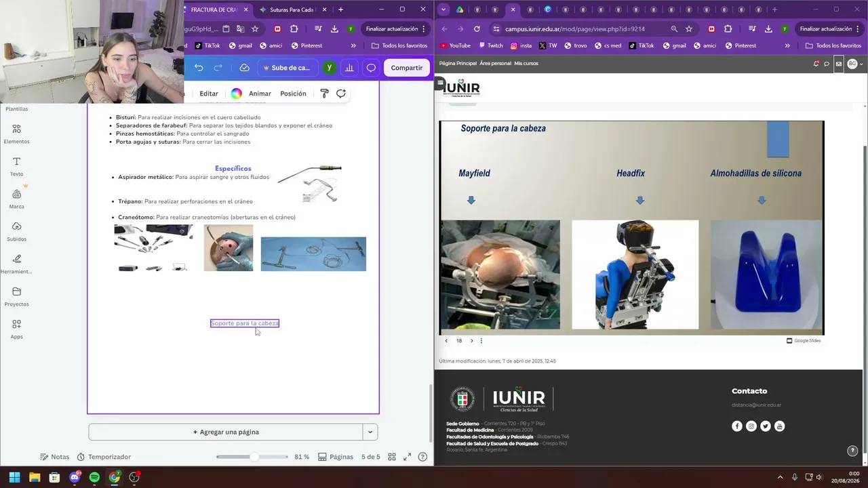Click the Posición button
Viewport: 868px width, 488px height.
(293, 94)
